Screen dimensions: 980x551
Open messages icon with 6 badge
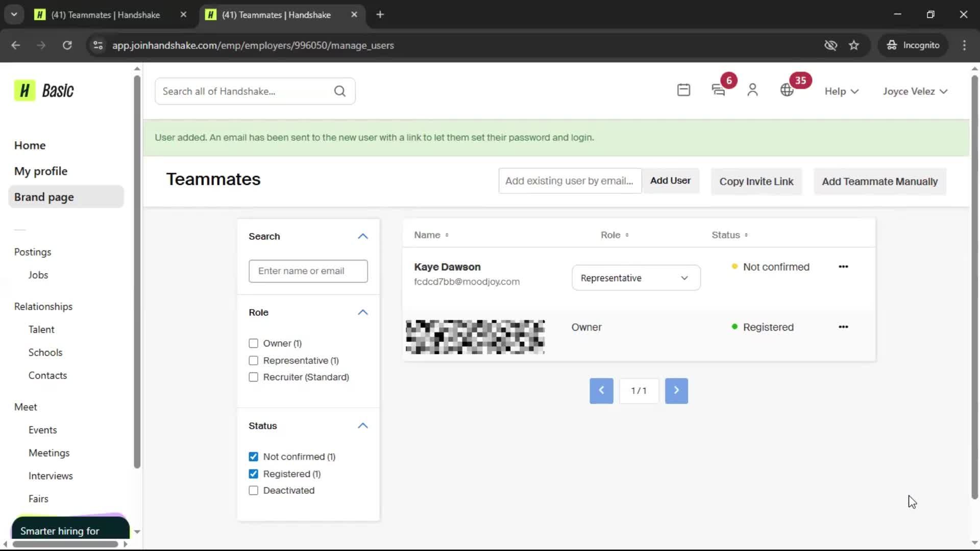pos(719,90)
